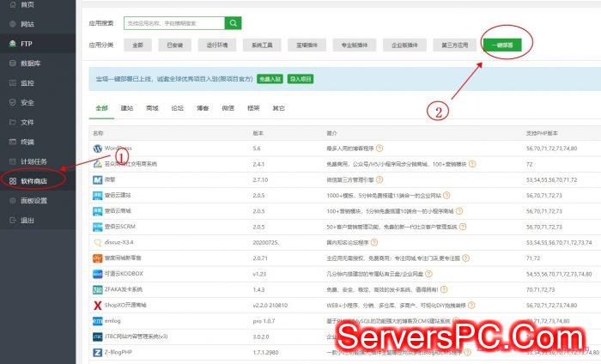Image resolution: width=601 pixels, height=364 pixels.
Task: Click the Z-BlogPHP app icon
Action: [97, 351]
